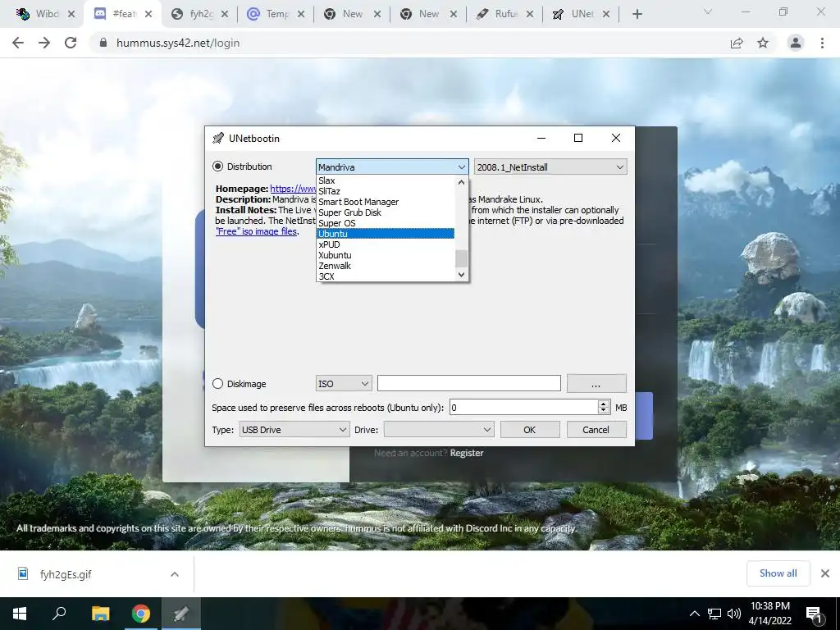The width and height of the screenshot is (840, 630).
Task: Open the 2008.1_NetInstall version dropdown
Action: tap(550, 167)
